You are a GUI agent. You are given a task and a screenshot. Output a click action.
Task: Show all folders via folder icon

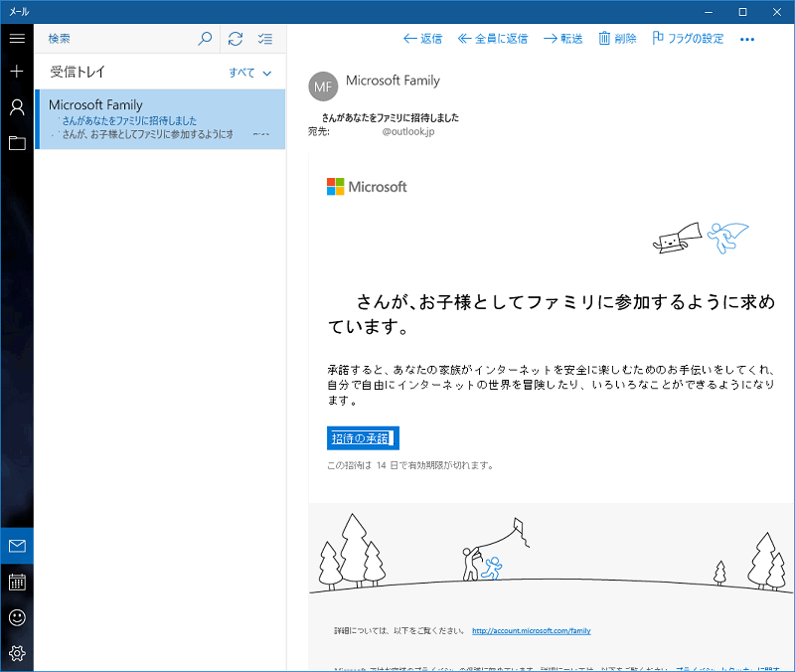pyautogui.click(x=17, y=143)
